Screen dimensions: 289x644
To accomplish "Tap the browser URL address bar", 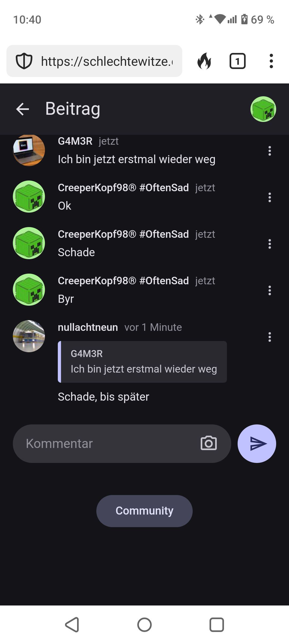I will (x=107, y=61).
